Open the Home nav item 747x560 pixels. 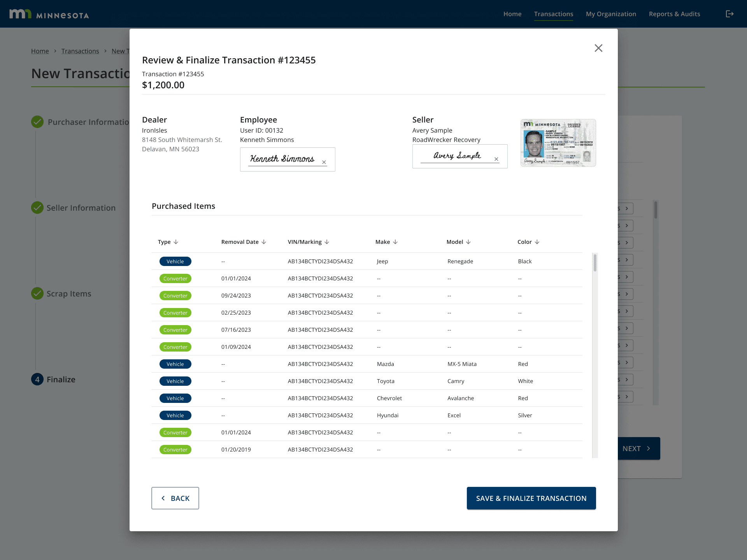(x=512, y=14)
